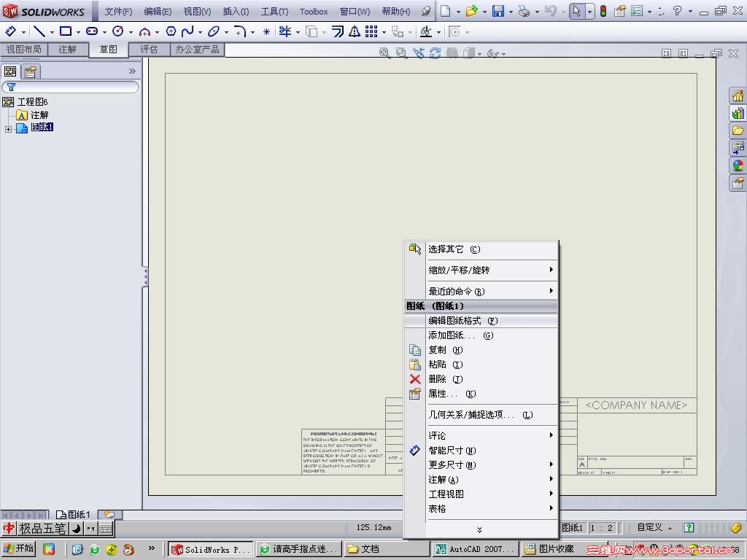
Task: Click the Zoom to Area icon
Action: pos(401,52)
